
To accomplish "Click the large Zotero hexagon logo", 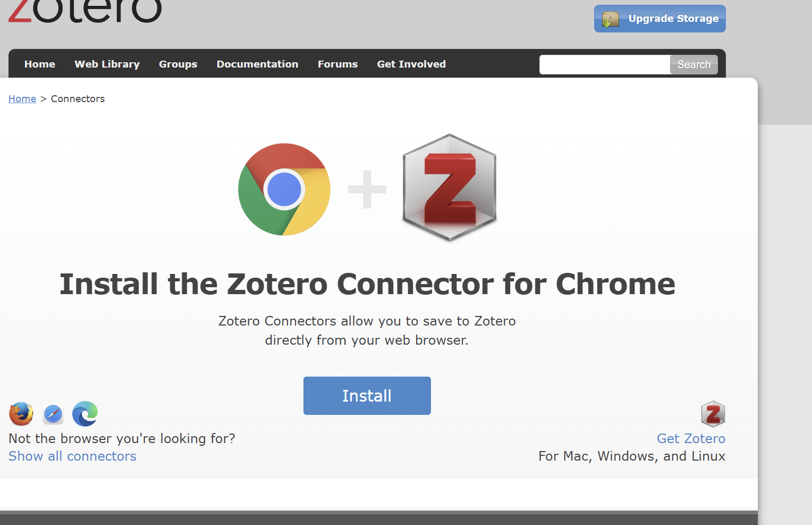I will (450, 187).
